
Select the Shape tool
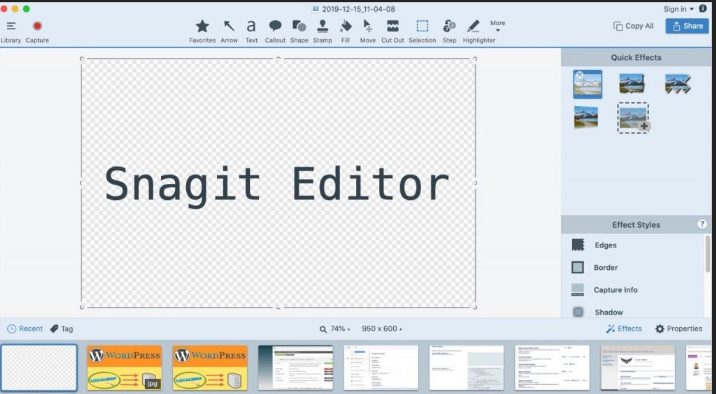click(x=299, y=32)
